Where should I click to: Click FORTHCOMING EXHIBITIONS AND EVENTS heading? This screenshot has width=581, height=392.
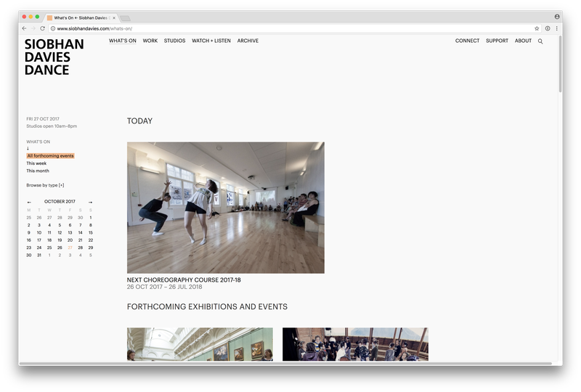(x=207, y=307)
